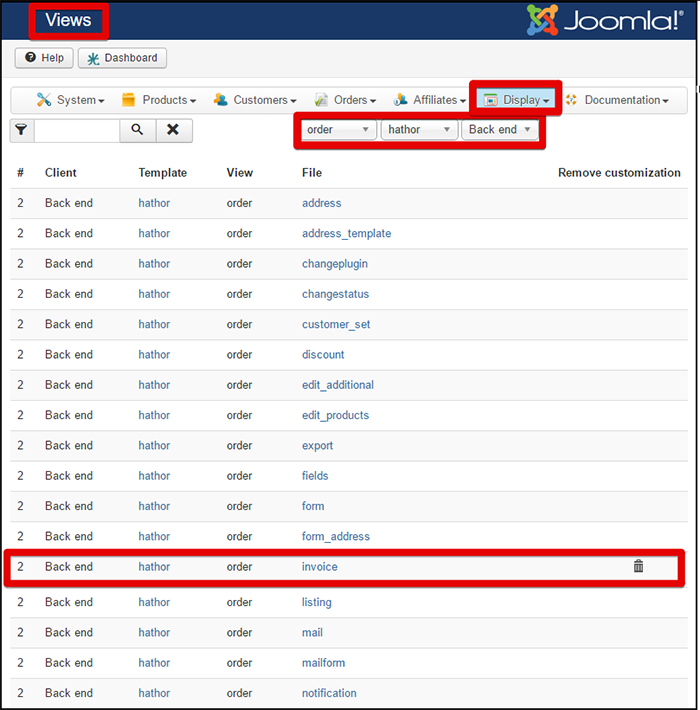This screenshot has width=700, height=710.
Task: Open the changestatus file link
Action: pyautogui.click(x=335, y=294)
